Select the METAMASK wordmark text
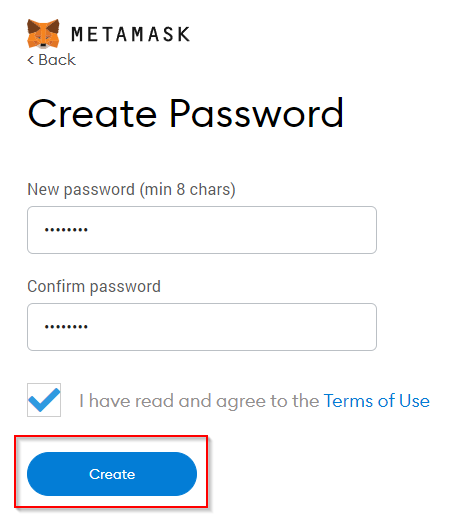Image resolution: width=463 pixels, height=521 pixels. (131, 34)
